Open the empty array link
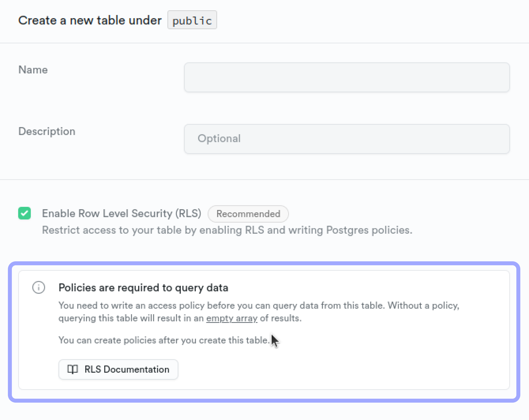This screenshot has height=420, width=529. (232, 318)
